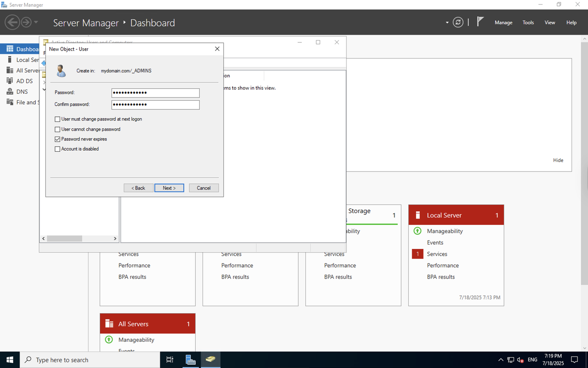Select Dashboard in the sidebar
588x368 pixels.
[19, 49]
